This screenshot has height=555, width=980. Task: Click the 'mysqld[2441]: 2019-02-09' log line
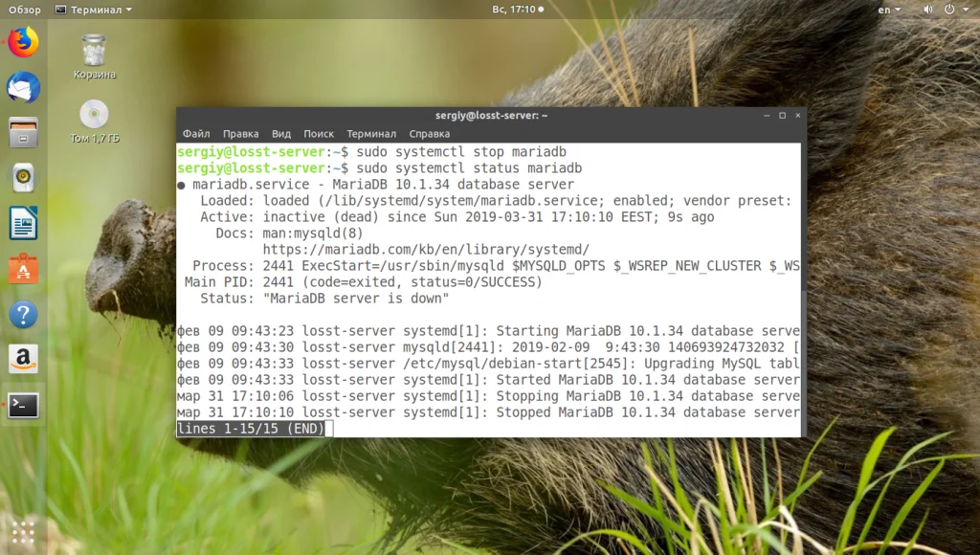[x=488, y=347]
